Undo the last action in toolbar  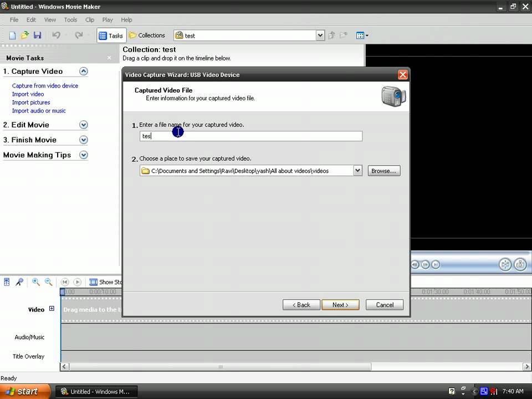[x=57, y=35]
